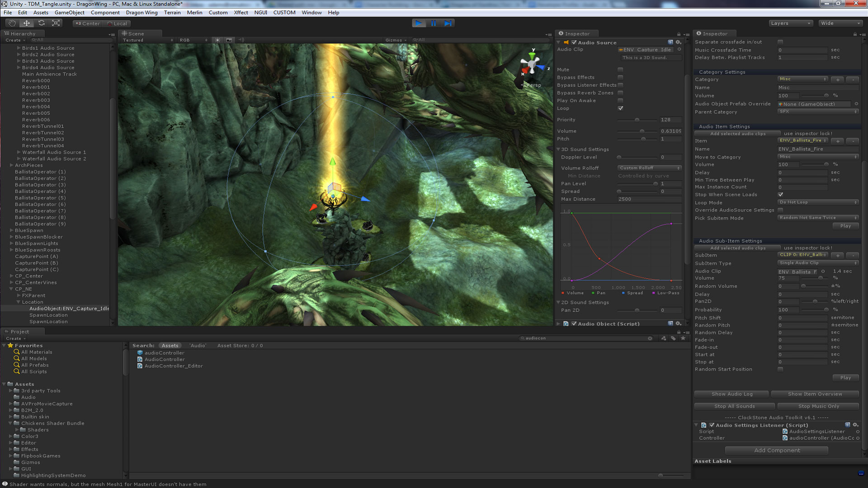Save search star icon in Project
The width and height of the screenshot is (868, 488).
click(x=683, y=338)
